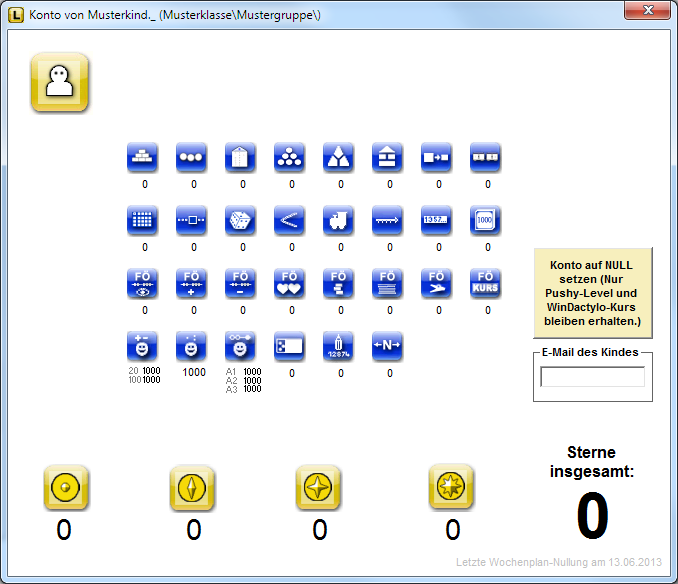Screen dimensions: 678x584
Task: Click the E-Mail des Kindes field
Action: click(592, 377)
